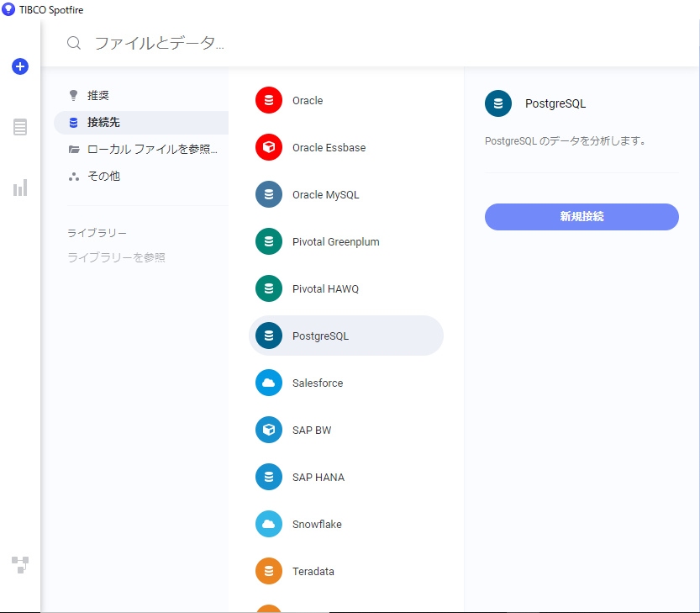Click the PostgreSQL list icon
The width and height of the screenshot is (700, 613).
click(x=269, y=336)
